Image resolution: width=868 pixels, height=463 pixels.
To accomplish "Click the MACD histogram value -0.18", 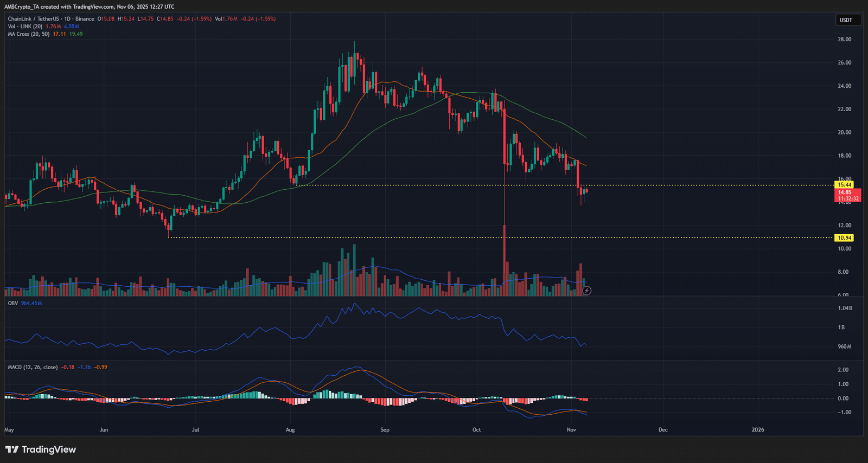I will [x=68, y=367].
